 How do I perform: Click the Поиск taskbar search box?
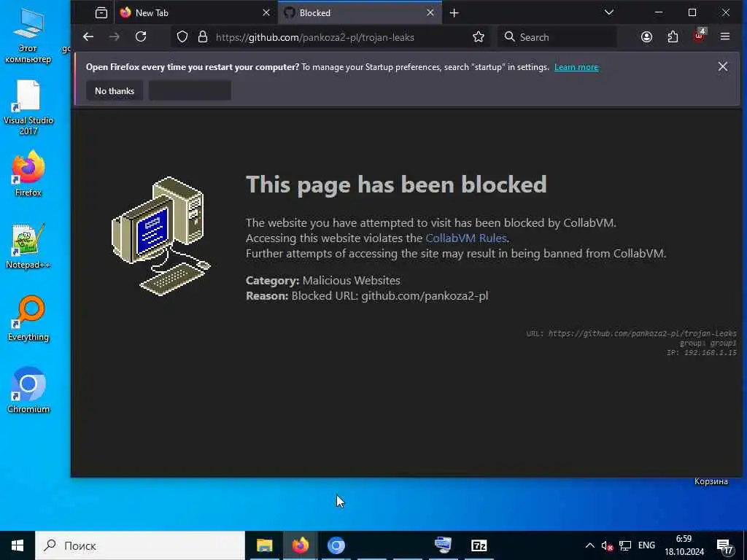pos(139,545)
